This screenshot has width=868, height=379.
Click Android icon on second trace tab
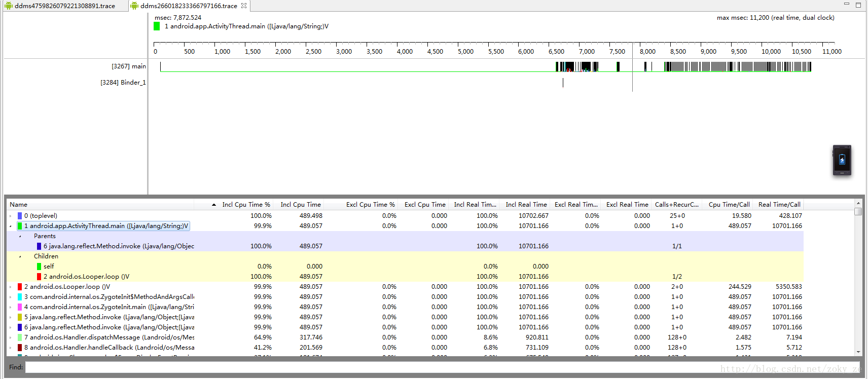(x=134, y=6)
